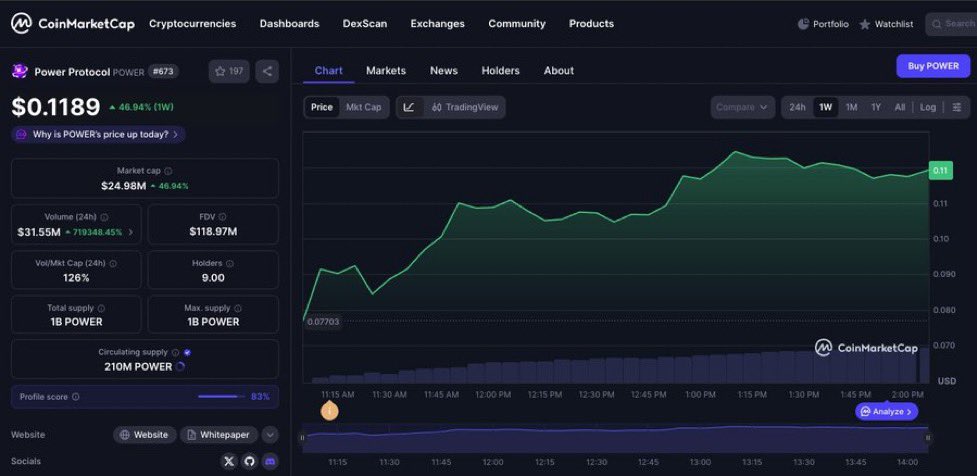
Task: Open the Compare dropdown
Action: pyautogui.click(x=743, y=107)
